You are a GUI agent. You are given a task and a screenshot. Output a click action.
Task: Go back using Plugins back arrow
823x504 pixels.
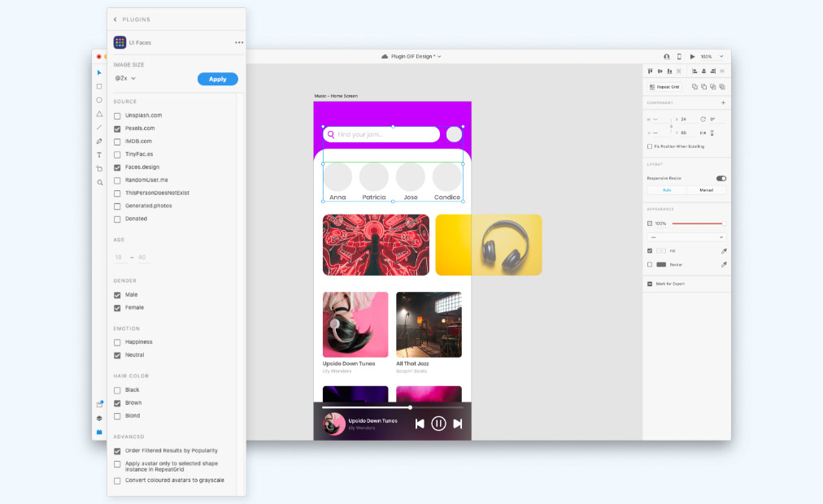(115, 20)
